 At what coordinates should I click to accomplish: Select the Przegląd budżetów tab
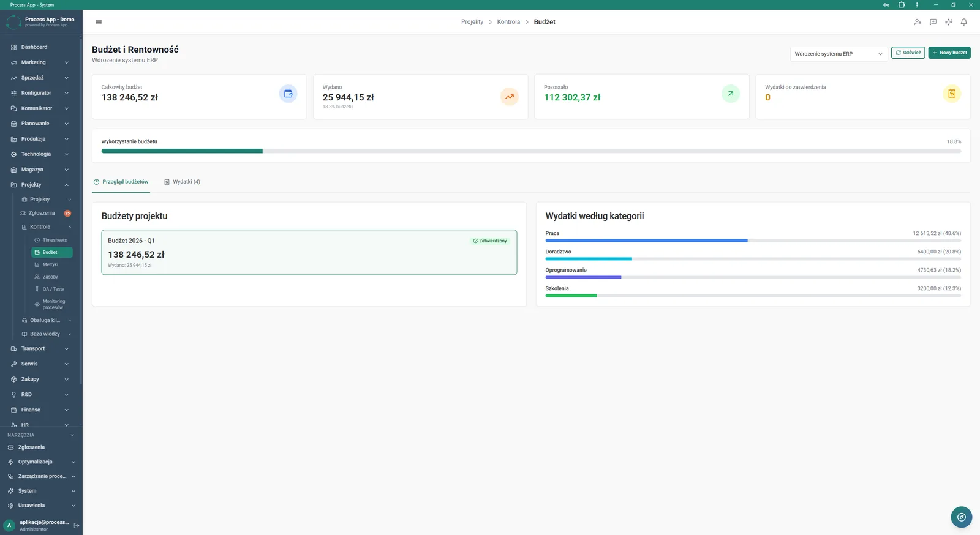coord(121,182)
